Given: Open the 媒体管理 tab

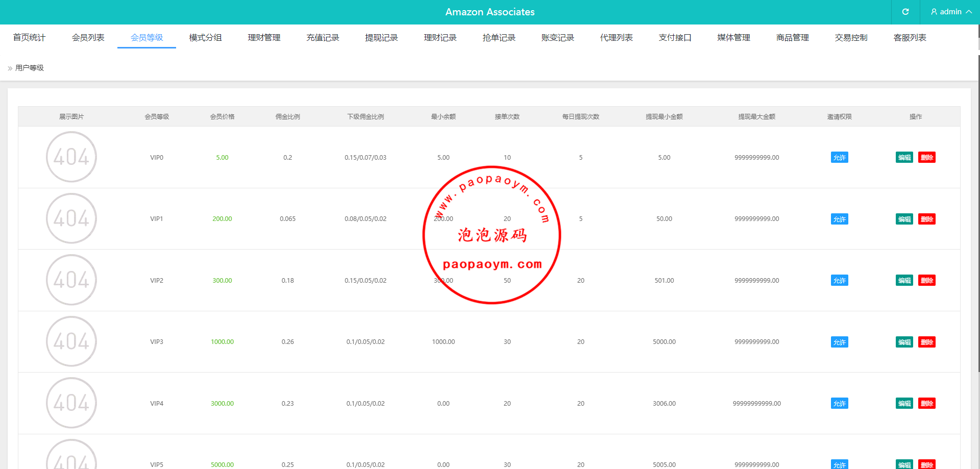Looking at the screenshot, I should 733,37.
